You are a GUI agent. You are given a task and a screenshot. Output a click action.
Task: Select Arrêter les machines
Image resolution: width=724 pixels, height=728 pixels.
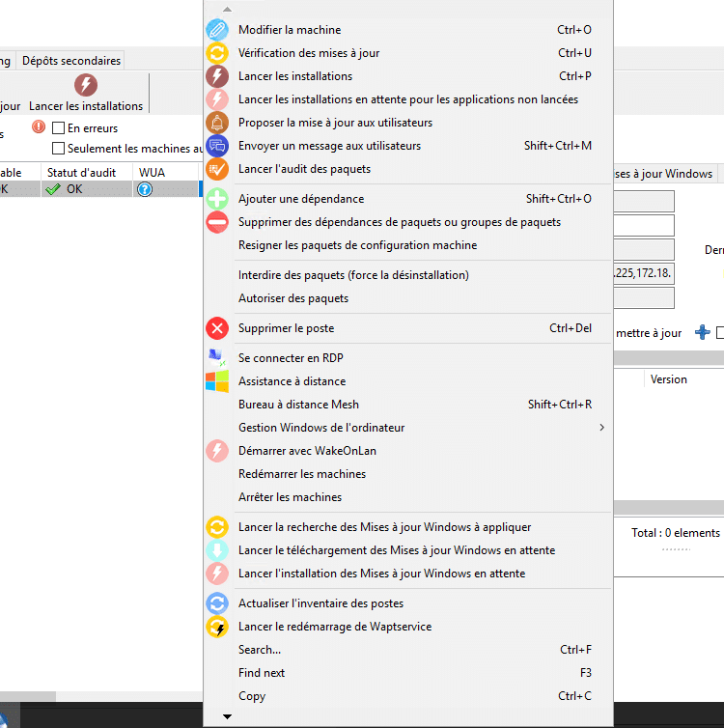[x=408, y=497]
